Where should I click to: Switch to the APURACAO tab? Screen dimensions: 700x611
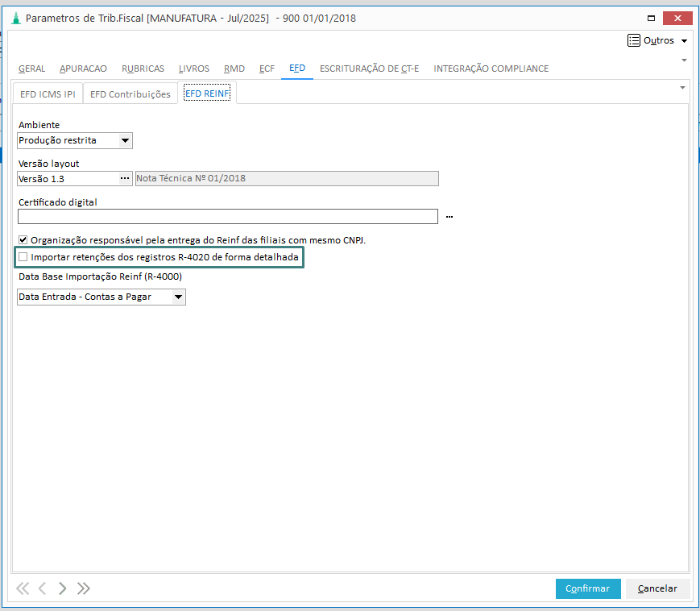pyautogui.click(x=83, y=69)
